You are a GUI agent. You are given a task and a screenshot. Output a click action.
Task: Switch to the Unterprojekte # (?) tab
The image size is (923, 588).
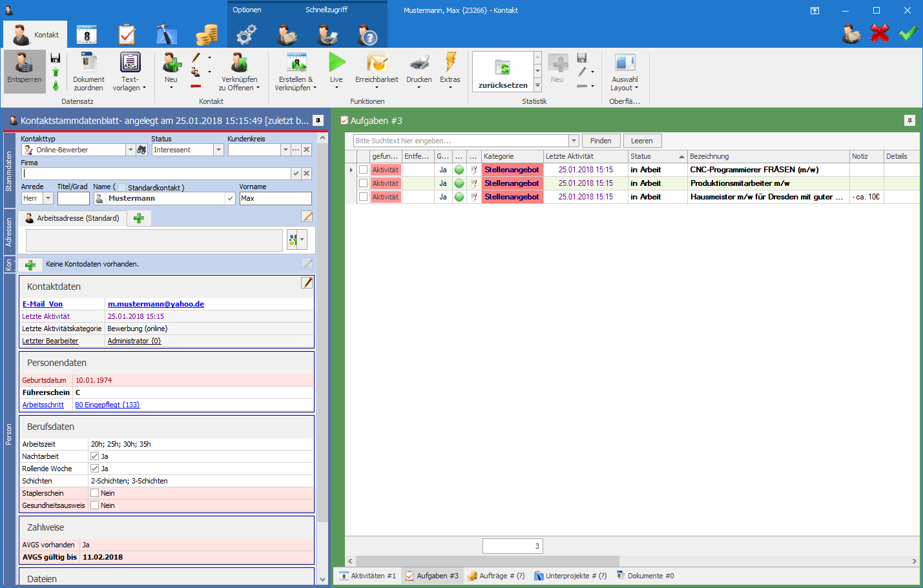pyautogui.click(x=570, y=576)
